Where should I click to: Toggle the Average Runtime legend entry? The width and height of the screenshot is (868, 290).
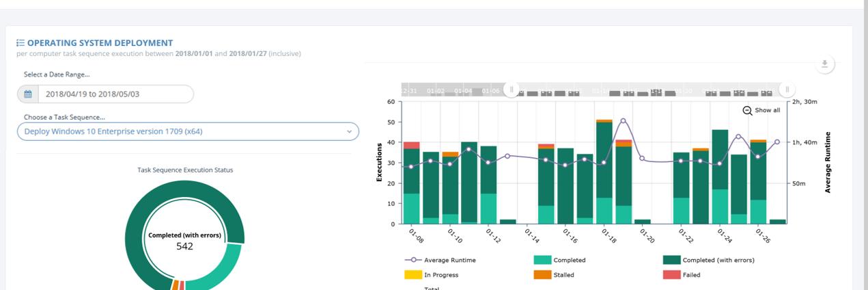[x=441, y=260]
